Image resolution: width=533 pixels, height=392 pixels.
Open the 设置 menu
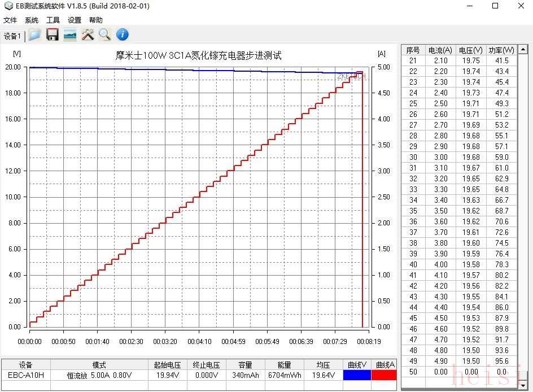(75, 20)
